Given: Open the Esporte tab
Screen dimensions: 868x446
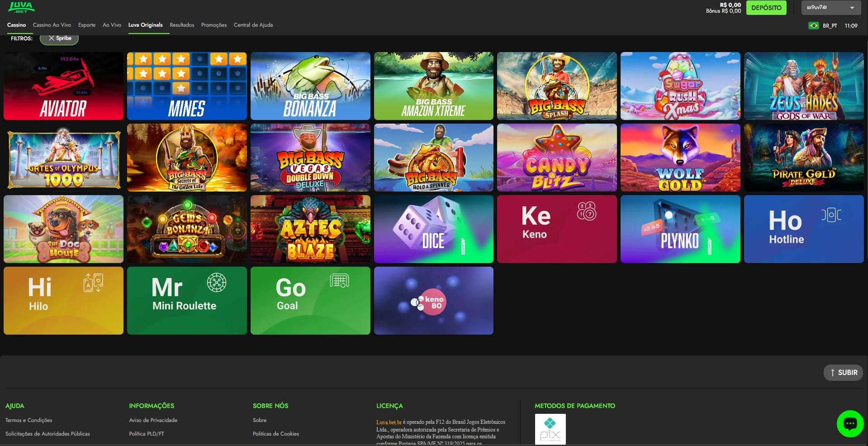Looking at the screenshot, I should (87, 25).
